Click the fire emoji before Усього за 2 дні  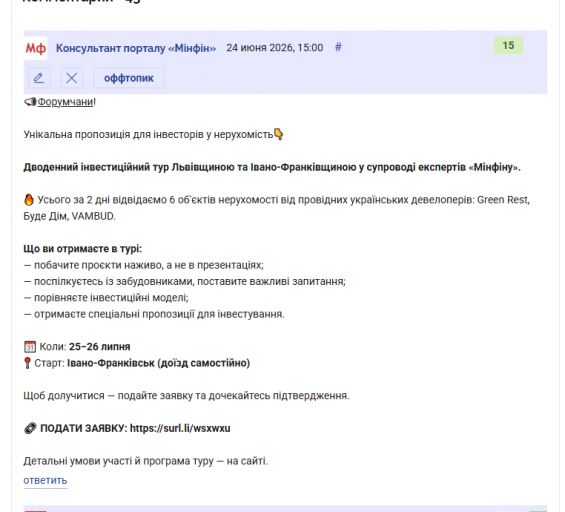[x=29, y=200]
